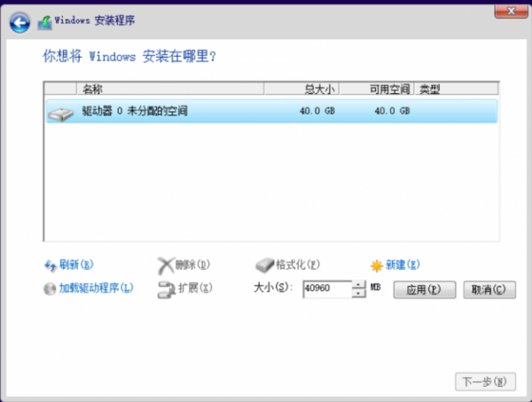Viewport: 532px width, 402px height.
Task: Click the total size value 40.0 GB
Action: point(317,111)
